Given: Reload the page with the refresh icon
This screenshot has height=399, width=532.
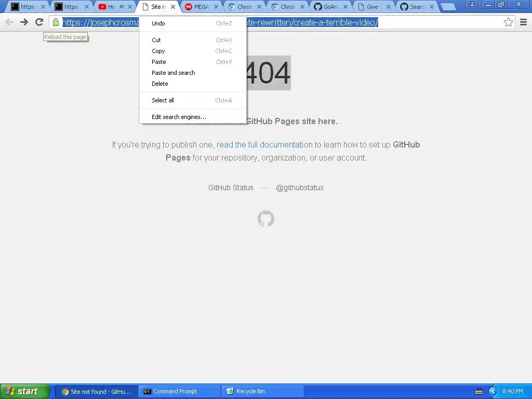Looking at the screenshot, I should (39, 22).
